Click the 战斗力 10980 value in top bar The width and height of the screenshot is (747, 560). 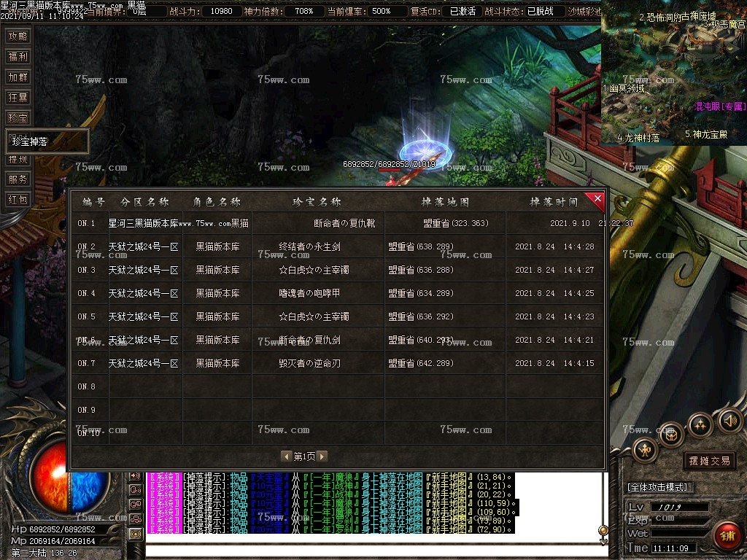tap(222, 11)
